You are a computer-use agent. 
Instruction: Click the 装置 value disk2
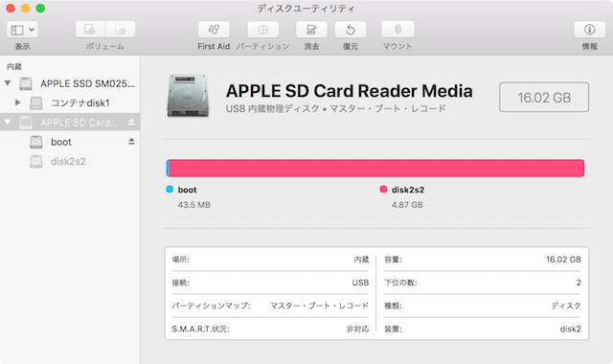571,329
